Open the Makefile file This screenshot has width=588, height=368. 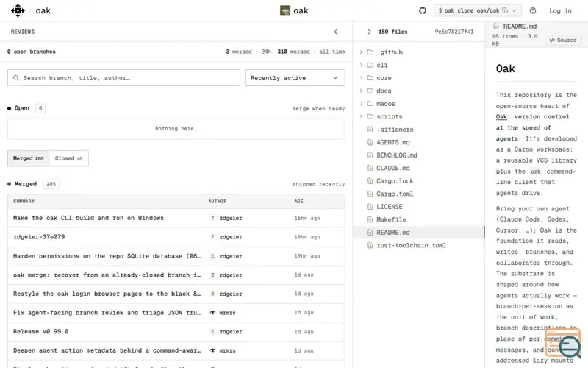tap(418, 219)
